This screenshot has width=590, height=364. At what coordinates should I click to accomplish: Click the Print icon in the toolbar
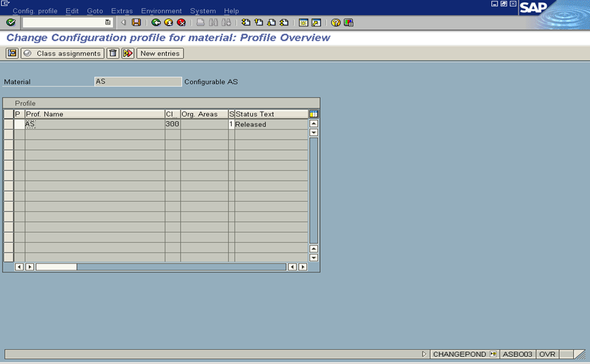(x=201, y=22)
